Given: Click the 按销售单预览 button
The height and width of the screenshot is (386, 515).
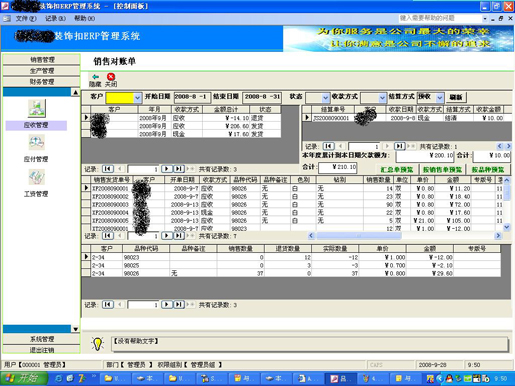Looking at the screenshot, I should (442, 169).
